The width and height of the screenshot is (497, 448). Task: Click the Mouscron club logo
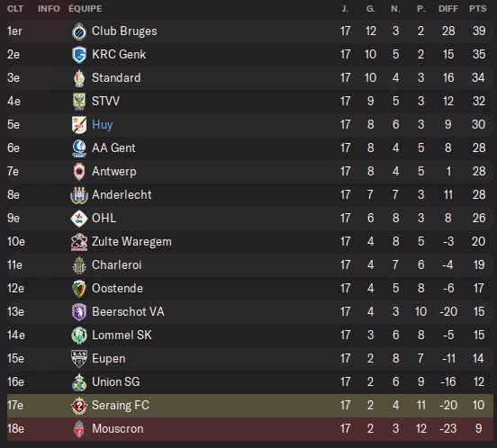[79, 429]
